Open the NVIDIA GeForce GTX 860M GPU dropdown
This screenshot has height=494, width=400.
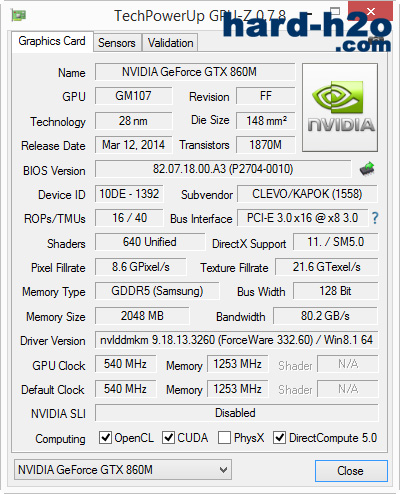pyautogui.click(x=123, y=470)
